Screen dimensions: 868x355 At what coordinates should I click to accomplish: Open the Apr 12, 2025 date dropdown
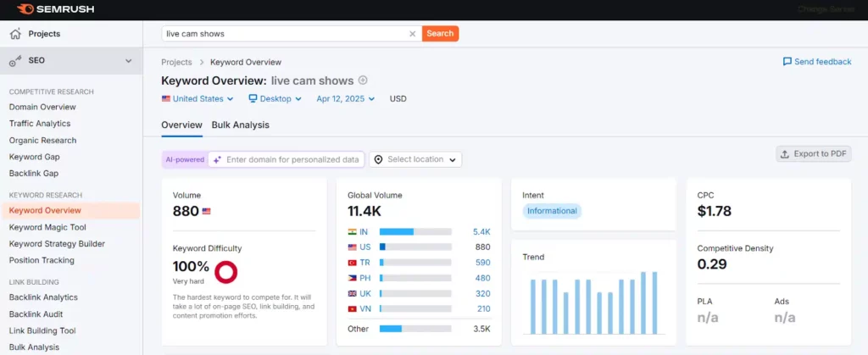346,98
